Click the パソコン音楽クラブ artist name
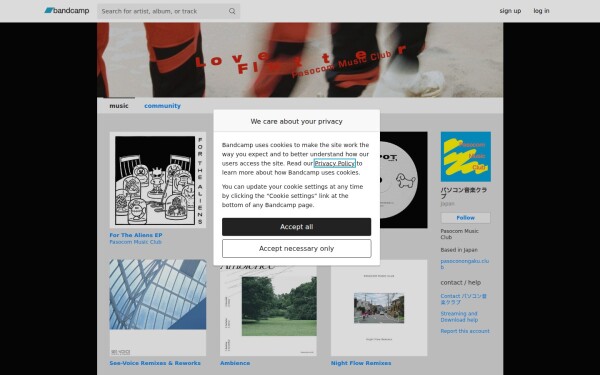This screenshot has height=375, width=600. click(463, 193)
